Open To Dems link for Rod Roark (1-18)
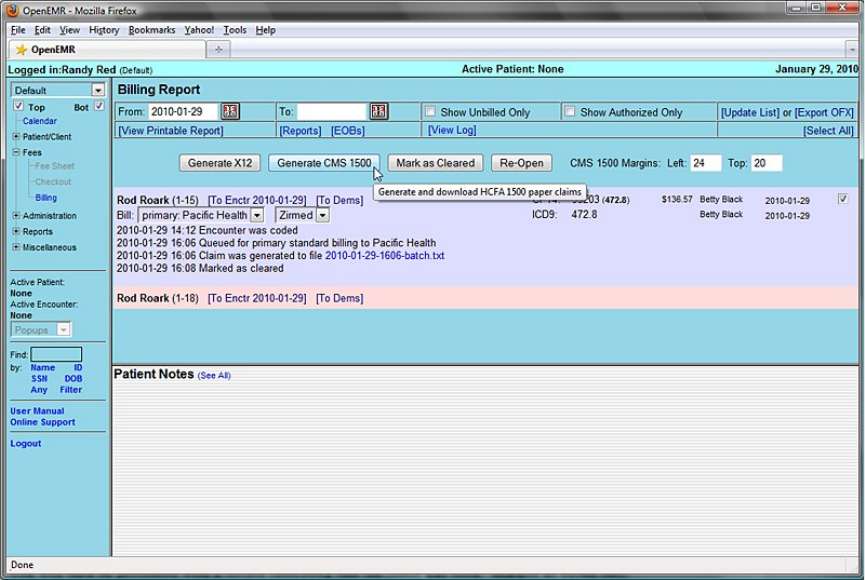This screenshot has width=865, height=580. (x=339, y=298)
